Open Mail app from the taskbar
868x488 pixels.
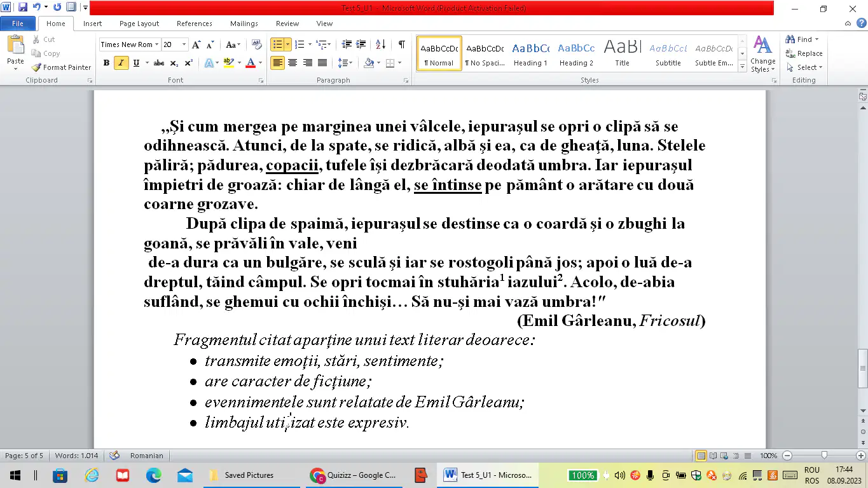pyautogui.click(x=185, y=475)
